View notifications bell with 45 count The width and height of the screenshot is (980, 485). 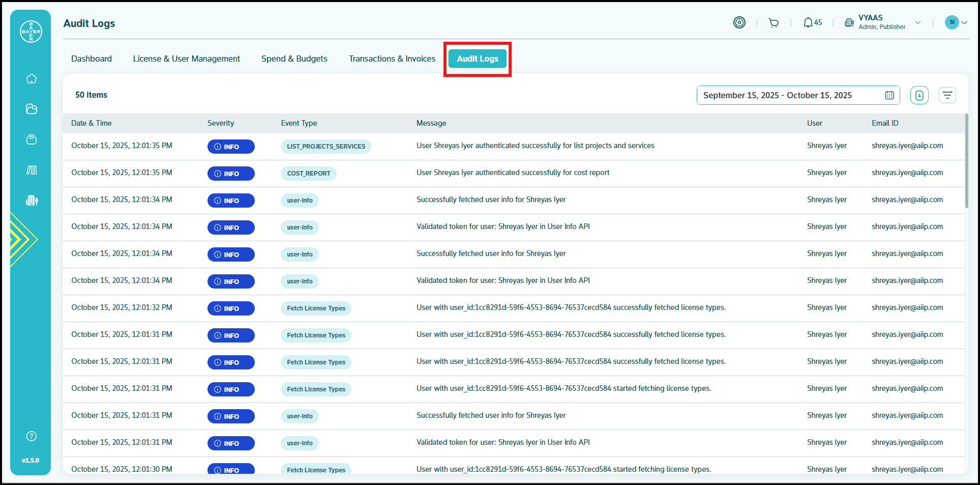[x=812, y=23]
